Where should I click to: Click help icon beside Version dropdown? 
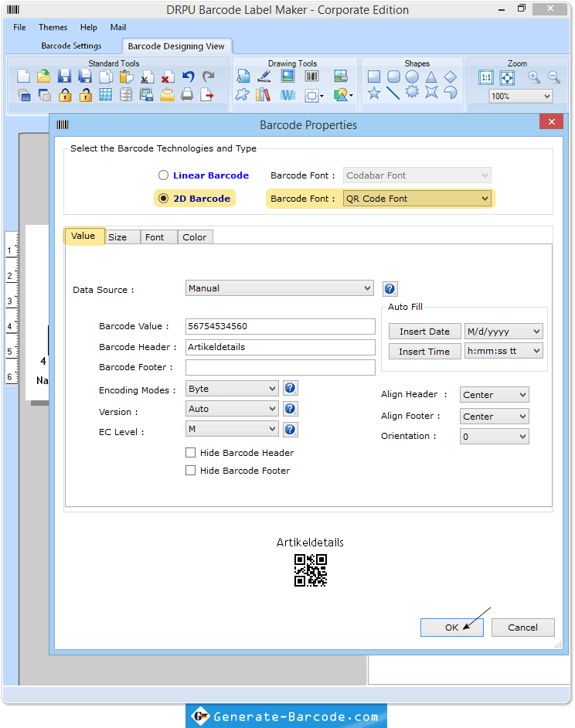[x=291, y=409]
